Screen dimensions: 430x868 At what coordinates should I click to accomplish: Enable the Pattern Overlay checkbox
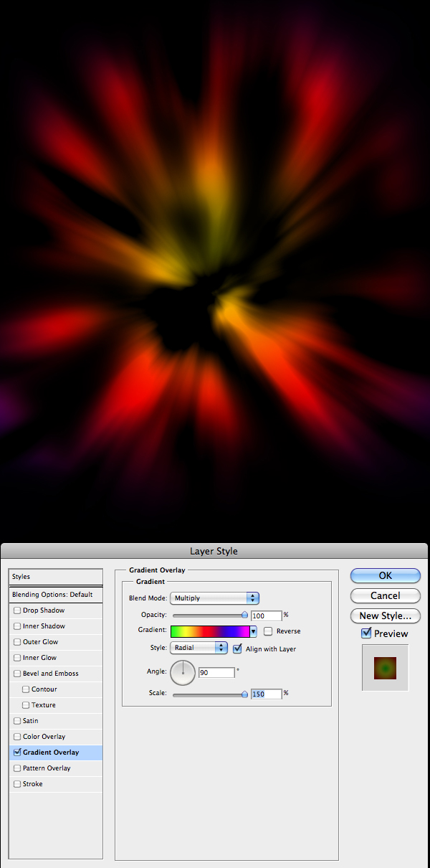pos(17,768)
